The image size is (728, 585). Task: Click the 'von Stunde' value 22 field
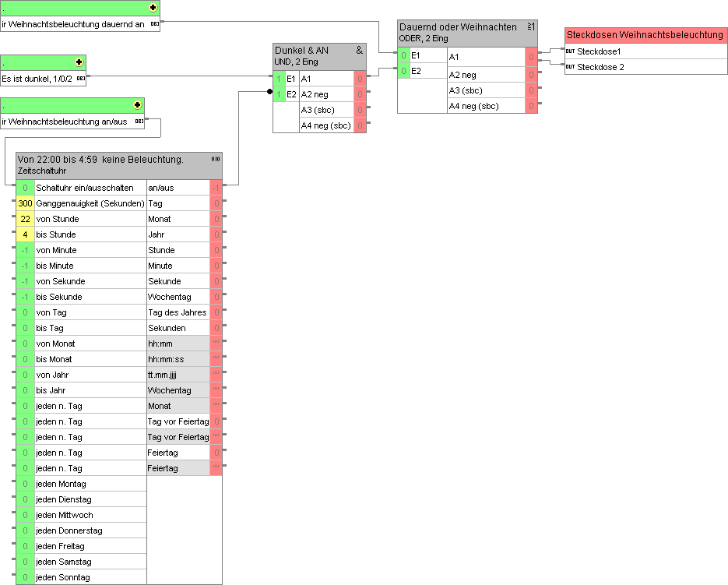coord(25,219)
